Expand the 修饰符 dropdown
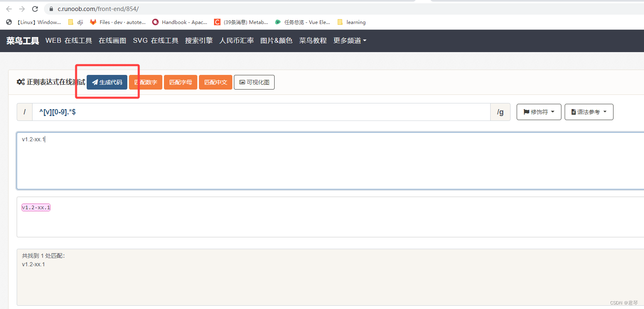644x309 pixels. [539, 112]
